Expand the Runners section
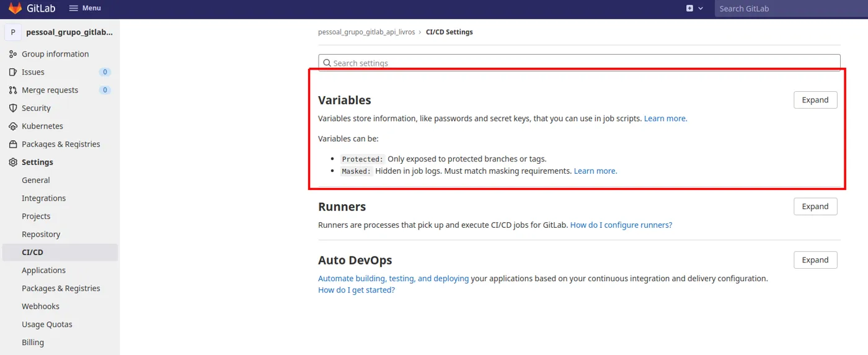The width and height of the screenshot is (868, 355). coord(815,207)
